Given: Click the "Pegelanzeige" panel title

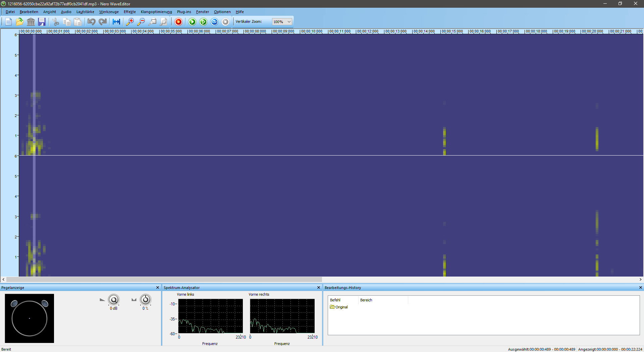Looking at the screenshot, I should [13, 288].
